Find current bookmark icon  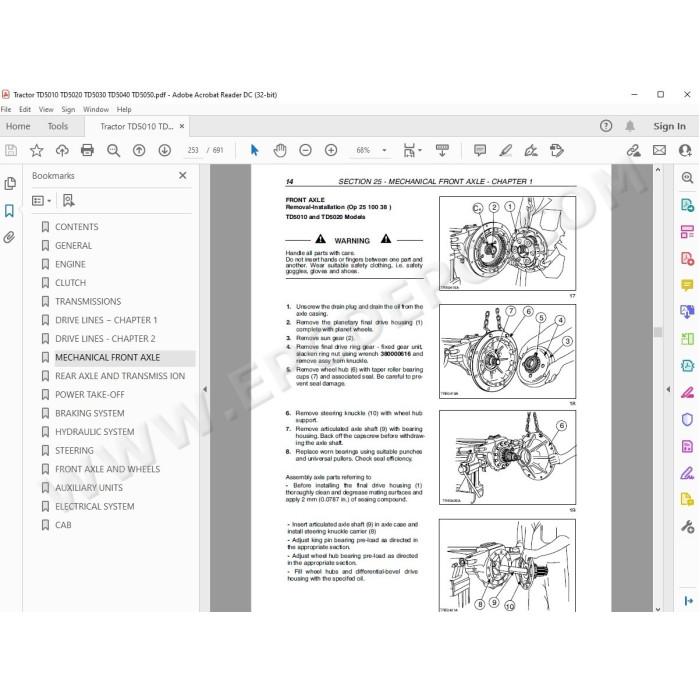[69, 201]
